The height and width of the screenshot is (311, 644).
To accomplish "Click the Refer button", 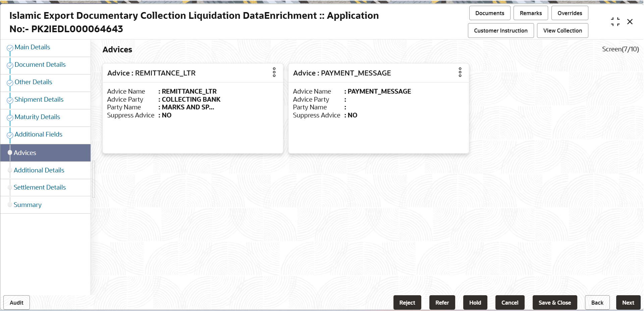I will (442, 303).
